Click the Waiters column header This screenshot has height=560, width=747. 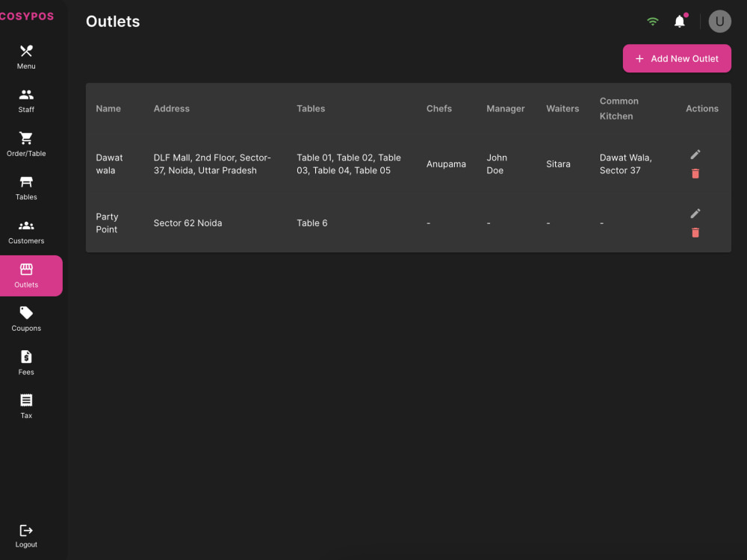[x=562, y=108]
